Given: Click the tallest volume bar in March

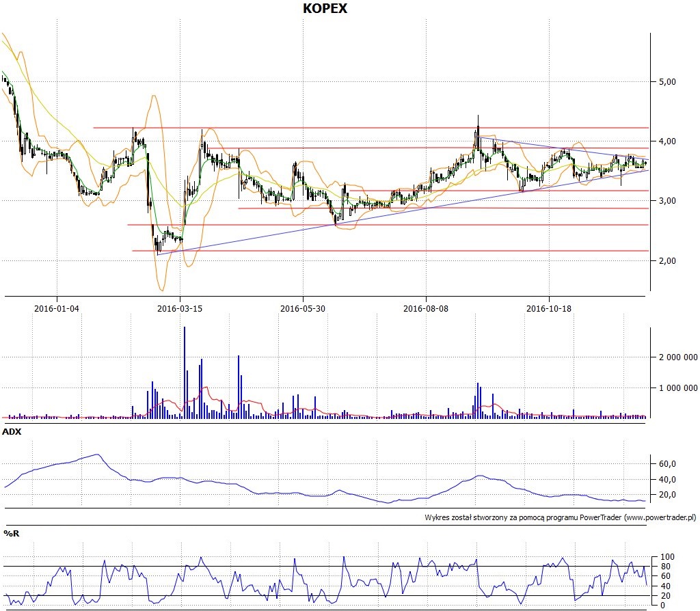Looking at the screenshot, I should (x=185, y=372).
